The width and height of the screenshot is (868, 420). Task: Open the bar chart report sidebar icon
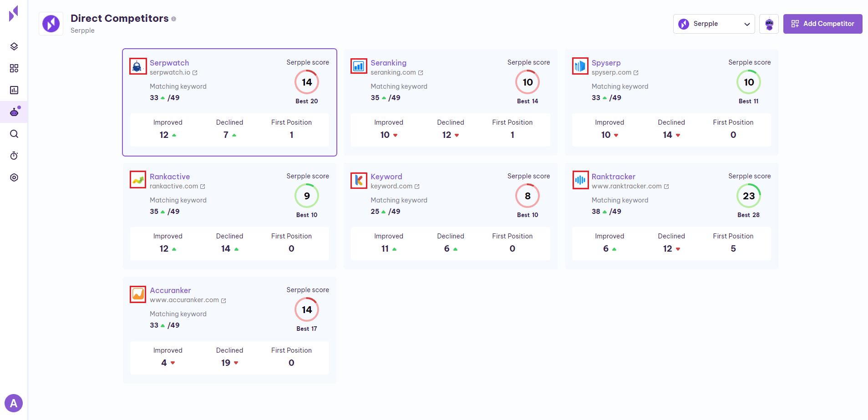pyautogui.click(x=14, y=90)
